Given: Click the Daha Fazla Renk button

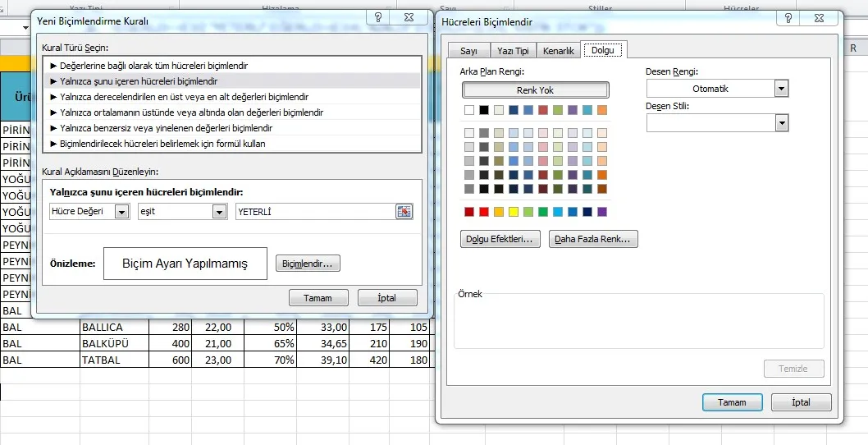Looking at the screenshot, I should (x=592, y=239).
